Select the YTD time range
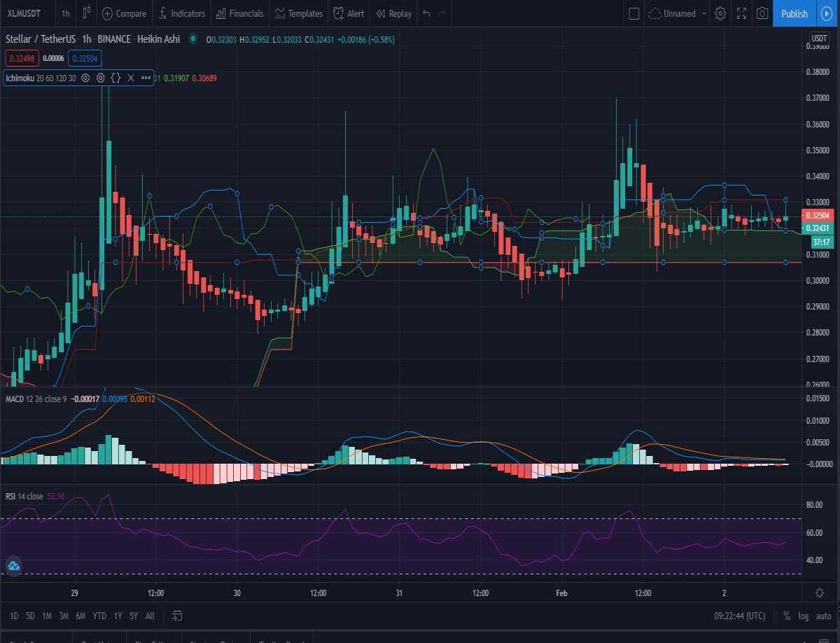This screenshot has height=643, width=840. point(100,616)
